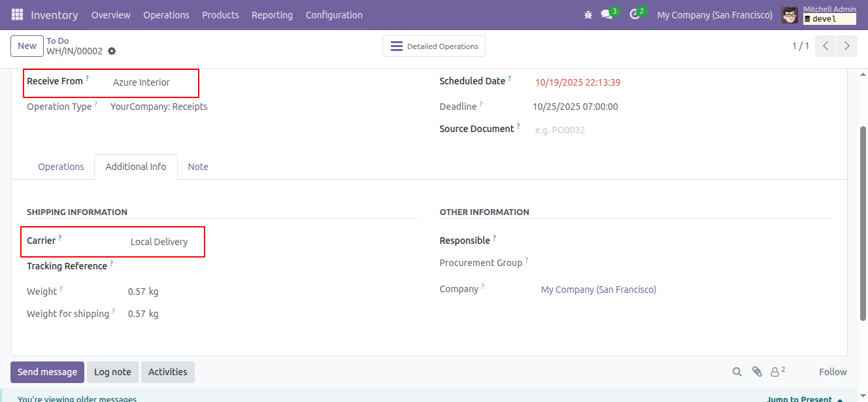This screenshot has width=868, height=402.
Task: Click the vertical page scrollbar
Action: (863, 222)
